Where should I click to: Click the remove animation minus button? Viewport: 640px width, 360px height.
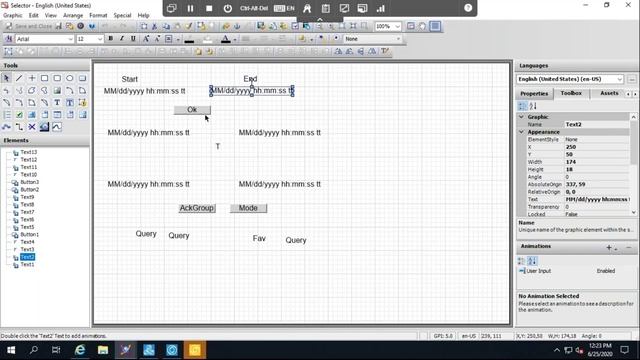(x=629, y=247)
